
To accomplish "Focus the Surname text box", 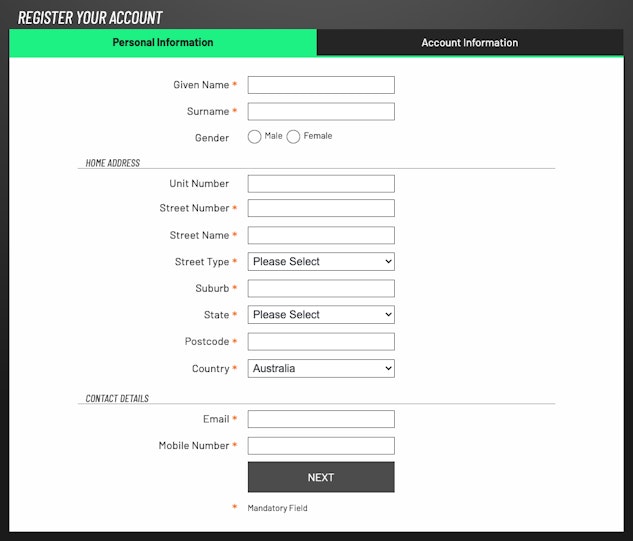I will pos(321,112).
